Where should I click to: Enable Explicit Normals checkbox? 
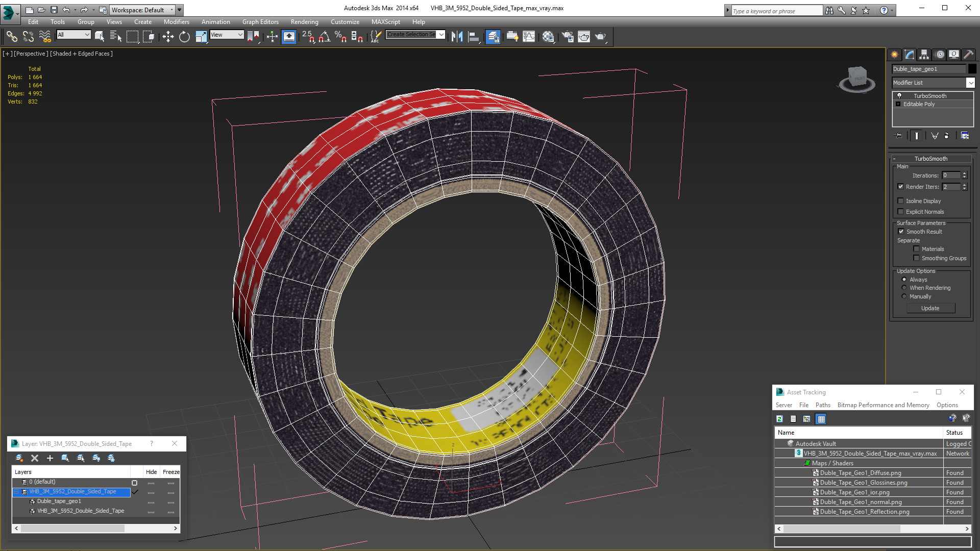pyautogui.click(x=901, y=212)
